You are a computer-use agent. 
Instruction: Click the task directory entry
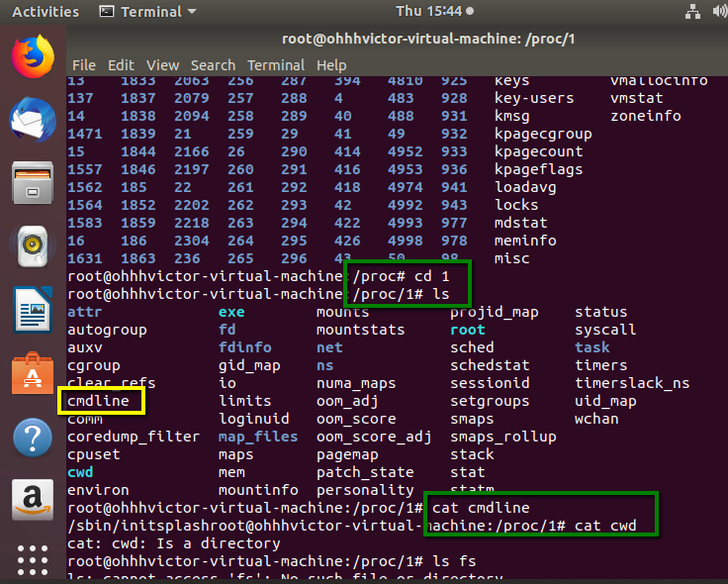click(592, 347)
